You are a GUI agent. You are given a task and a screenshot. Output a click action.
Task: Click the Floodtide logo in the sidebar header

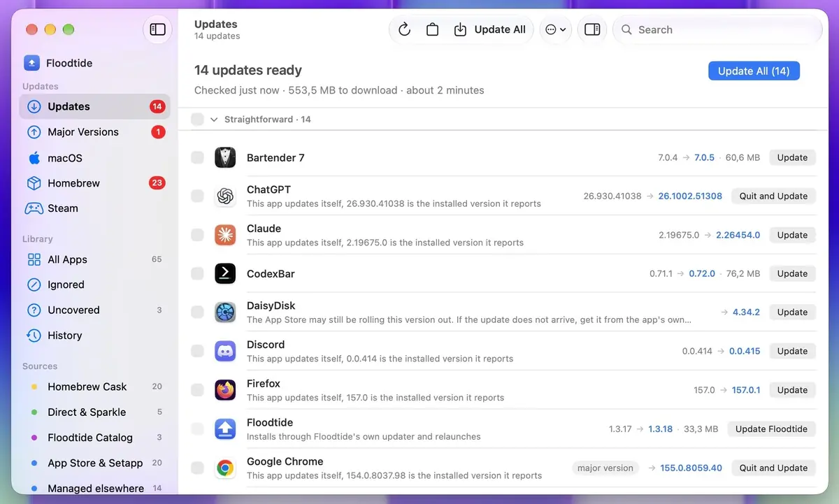click(31, 63)
